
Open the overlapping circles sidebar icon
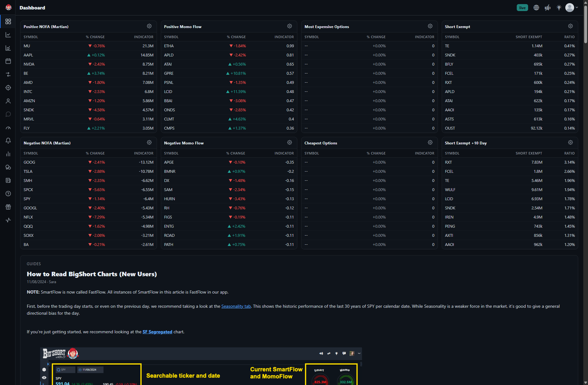tap(8, 167)
